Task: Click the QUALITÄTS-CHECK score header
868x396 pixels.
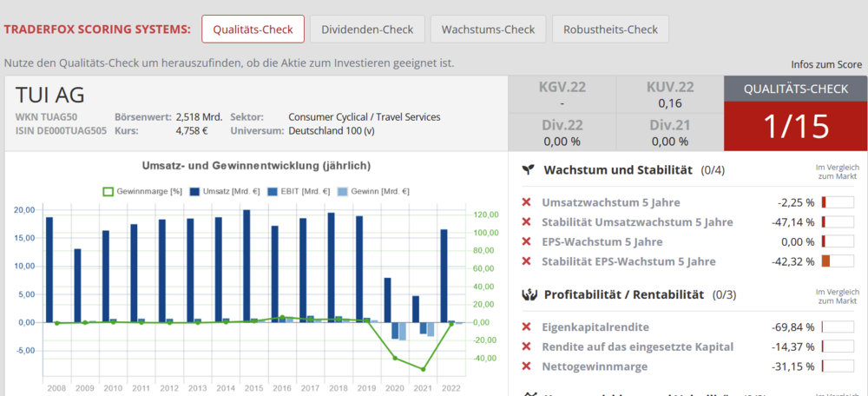Action: pyautogui.click(x=796, y=89)
